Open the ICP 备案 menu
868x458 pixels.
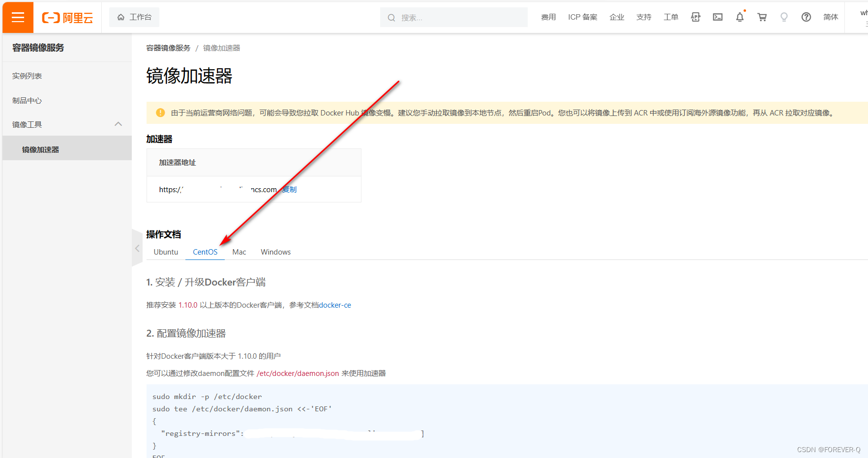(583, 17)
